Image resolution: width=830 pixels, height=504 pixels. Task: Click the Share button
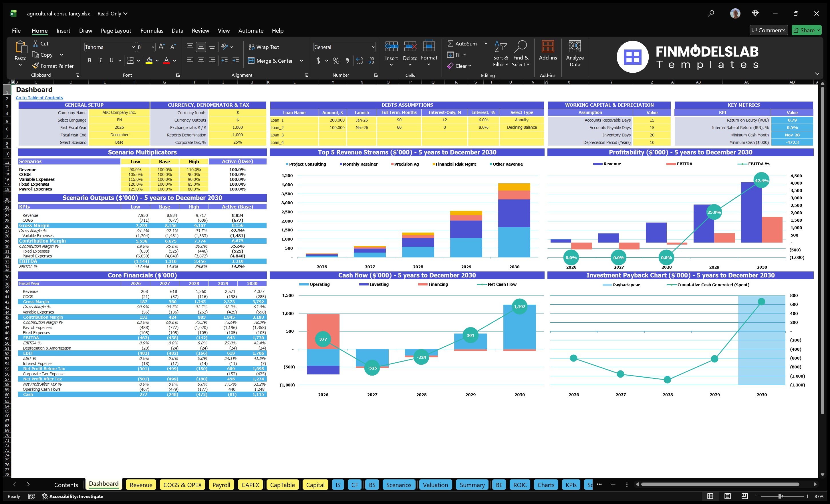pyautogui.click(x=807, y=30)
